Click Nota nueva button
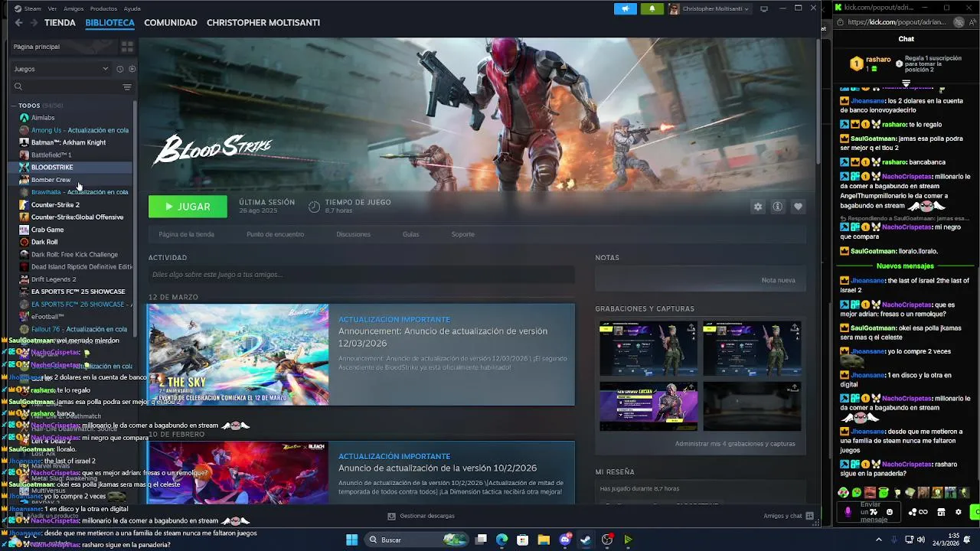 [x=778, y=280]
